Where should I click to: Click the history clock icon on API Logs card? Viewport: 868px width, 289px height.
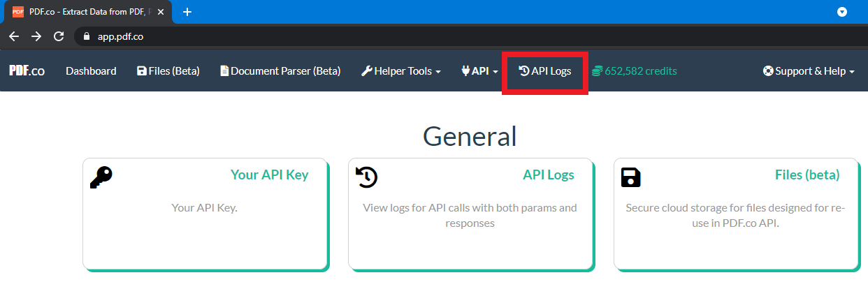[367, 177]
